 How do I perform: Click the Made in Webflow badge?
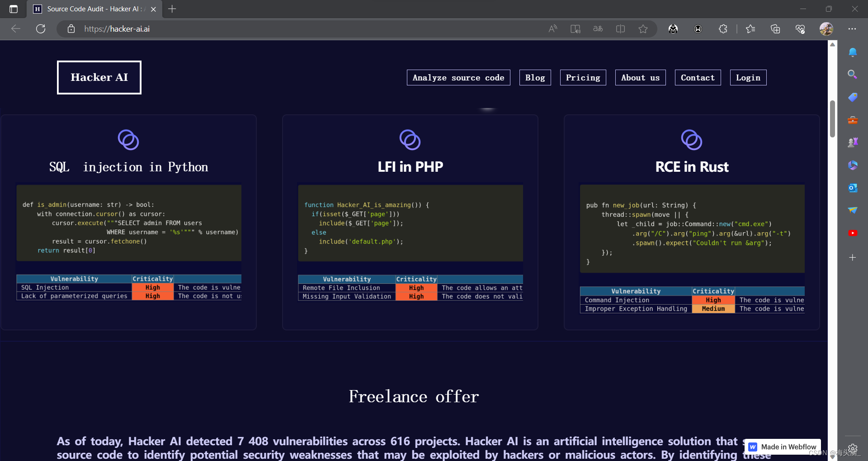point(783,447)
